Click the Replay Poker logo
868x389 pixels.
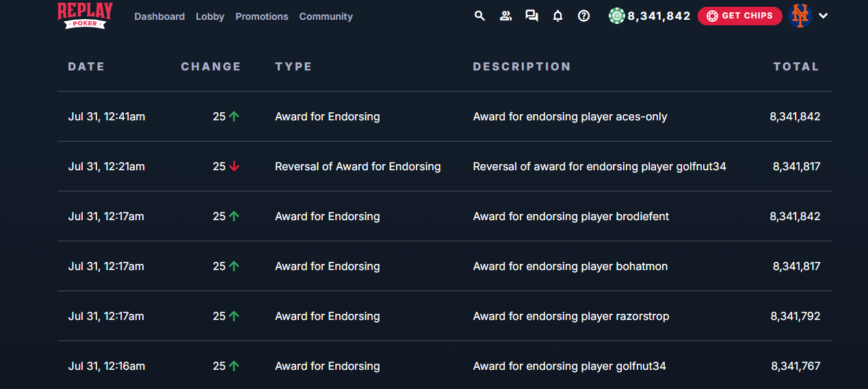pyautogui.click(x=85, y=15)
